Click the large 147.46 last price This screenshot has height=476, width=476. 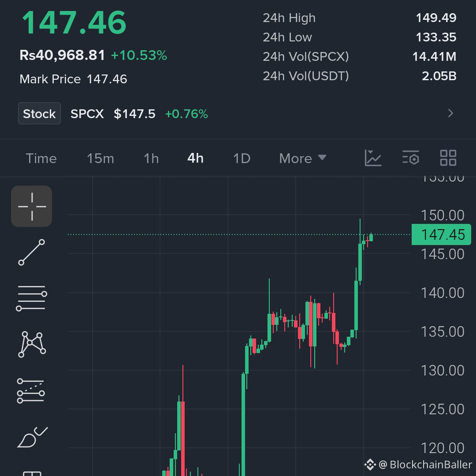click(x=74, y=23)
